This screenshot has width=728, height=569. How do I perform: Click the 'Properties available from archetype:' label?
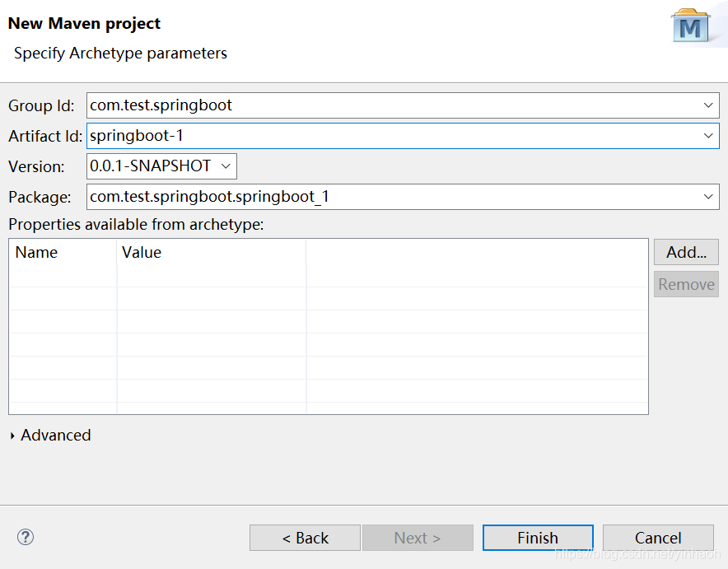136,225
